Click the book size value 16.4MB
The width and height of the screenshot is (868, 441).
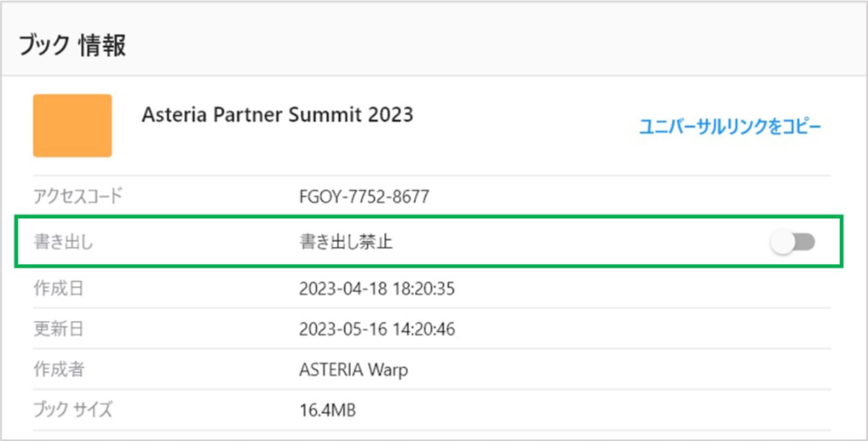click(327, 410)
